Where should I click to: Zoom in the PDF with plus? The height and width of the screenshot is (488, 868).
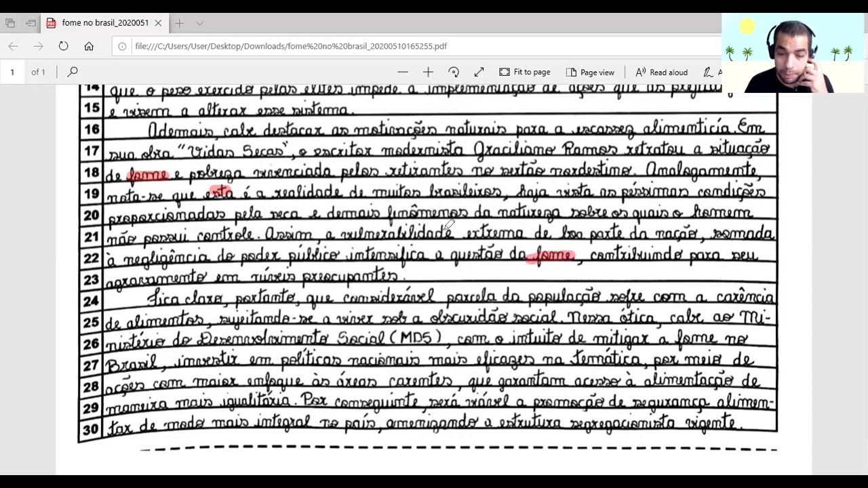428,72
